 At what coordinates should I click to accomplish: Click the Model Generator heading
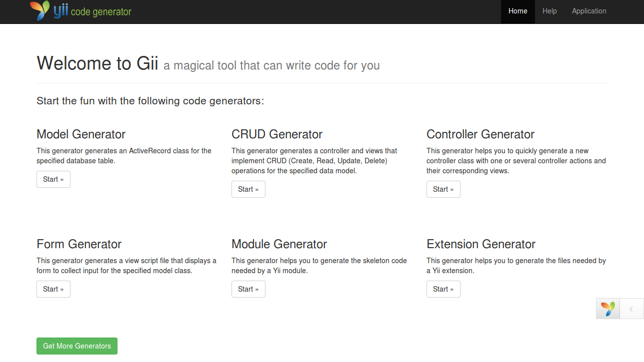tap(80, 134)
